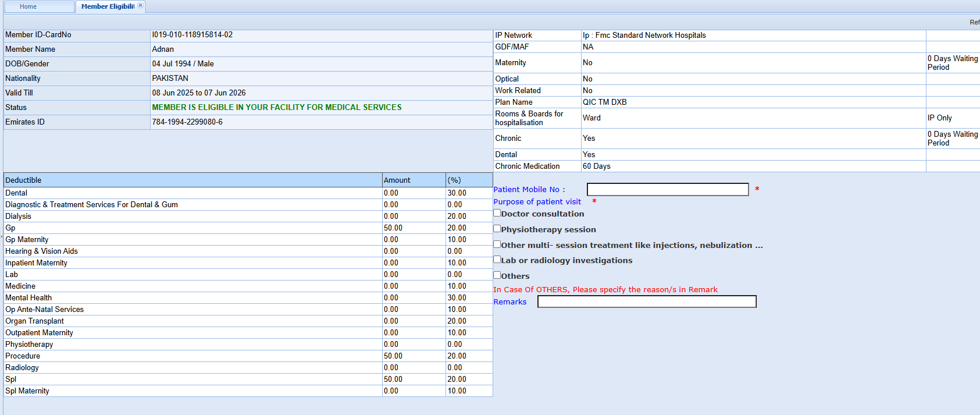The height and width of the screenshot is (415, 980).
Task: Click the Deductible column header
Action: click(23, 180)
